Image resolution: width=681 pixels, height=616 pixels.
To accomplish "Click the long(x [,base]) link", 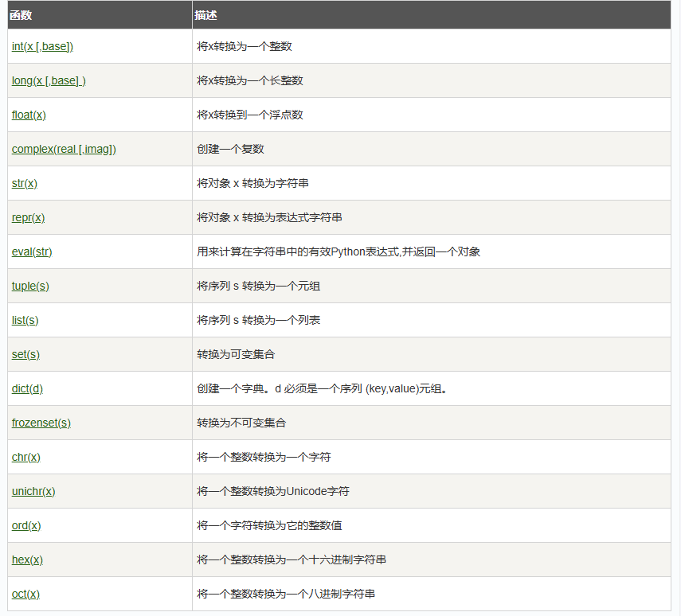I will click(49, 81).
